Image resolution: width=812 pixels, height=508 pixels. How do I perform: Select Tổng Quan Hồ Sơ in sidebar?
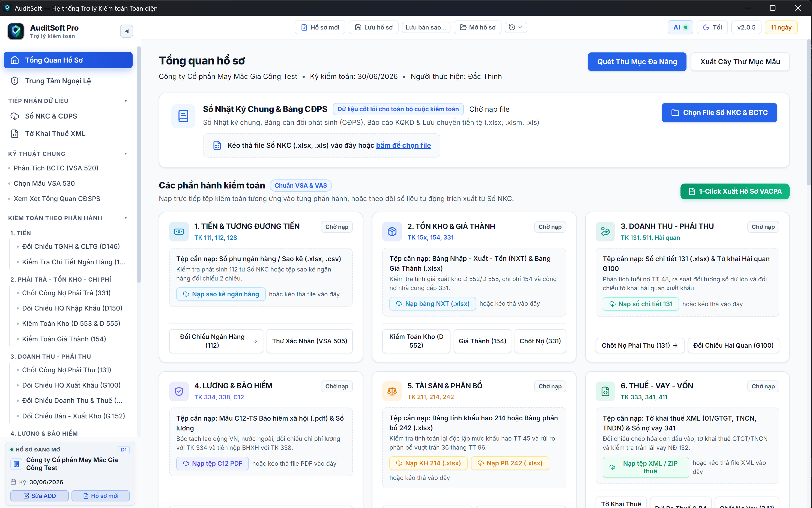coord(68,60)
